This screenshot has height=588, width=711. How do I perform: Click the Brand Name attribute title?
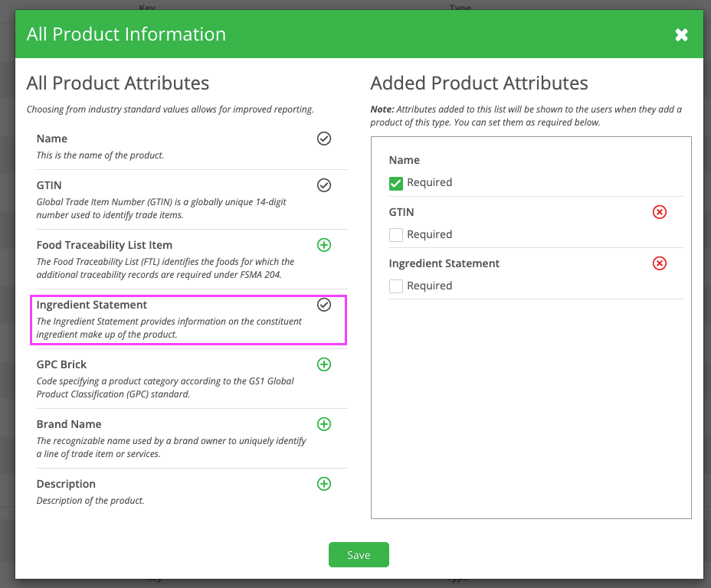[x=69, y=424]
